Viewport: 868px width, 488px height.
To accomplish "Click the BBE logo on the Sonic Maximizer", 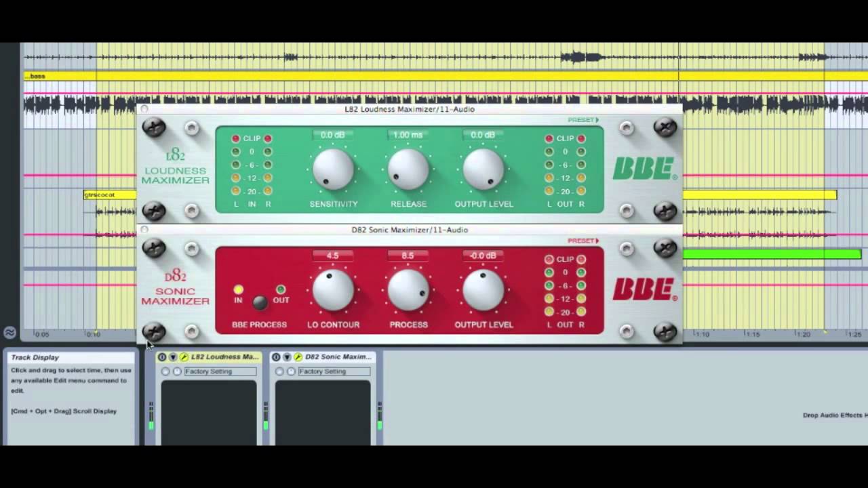I will tap(643, 289).
